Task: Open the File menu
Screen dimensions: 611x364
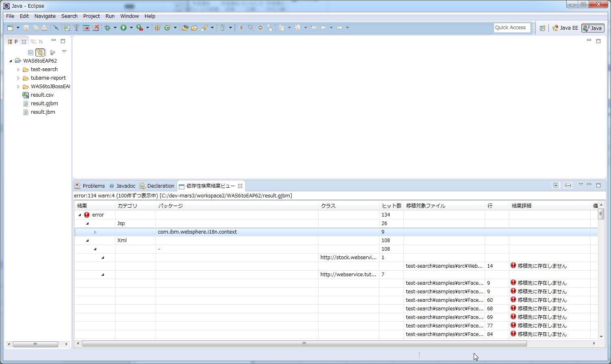Action: tap(10, 16)
